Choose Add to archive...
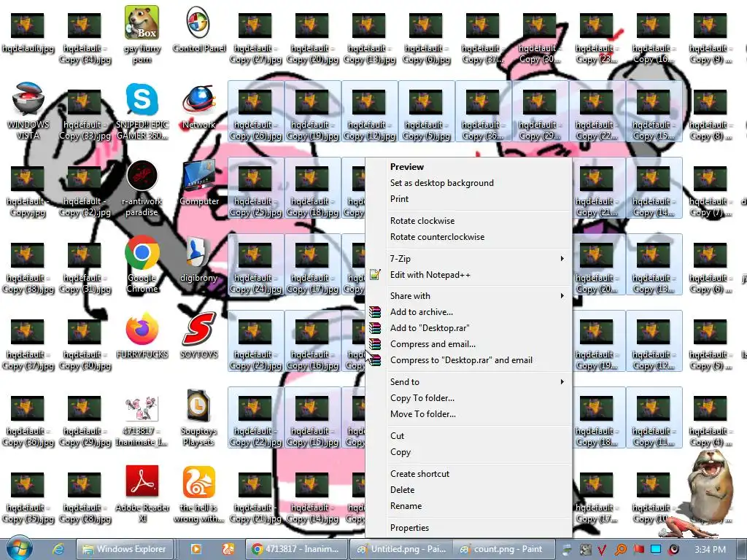 pyautogui.click(x=469, y=312)
